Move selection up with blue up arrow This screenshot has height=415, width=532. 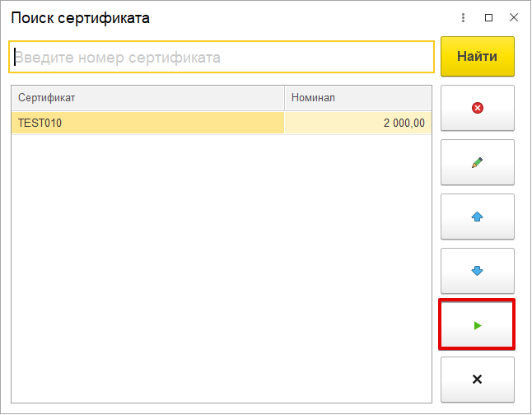[478, 217]
